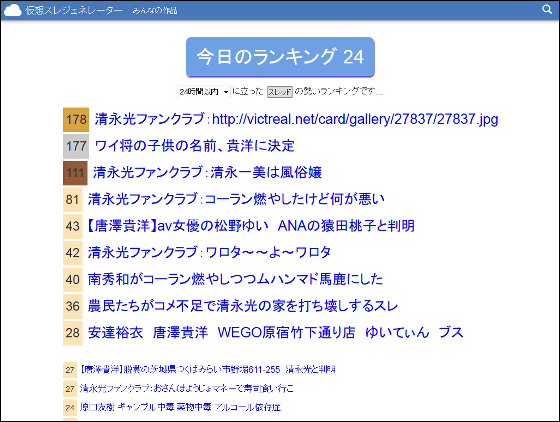The height and width of the screenshot is (422, 560).
Task: Expand the 24時間以内 dropdown
Action: [x=204, y=92]
